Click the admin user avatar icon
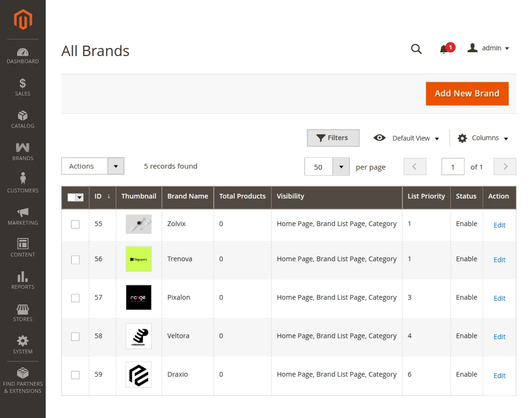 pos(472,48)
